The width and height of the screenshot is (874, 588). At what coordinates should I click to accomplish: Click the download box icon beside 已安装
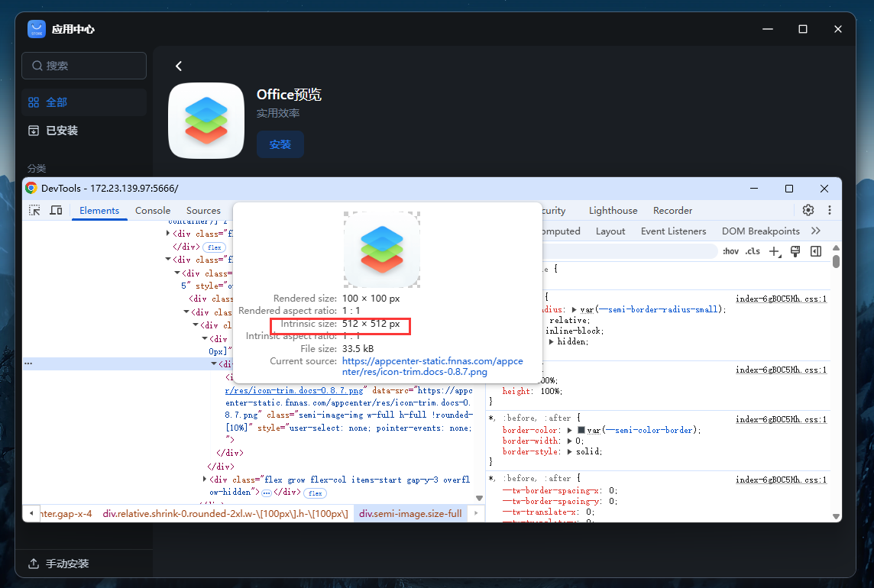click(34, 131)
